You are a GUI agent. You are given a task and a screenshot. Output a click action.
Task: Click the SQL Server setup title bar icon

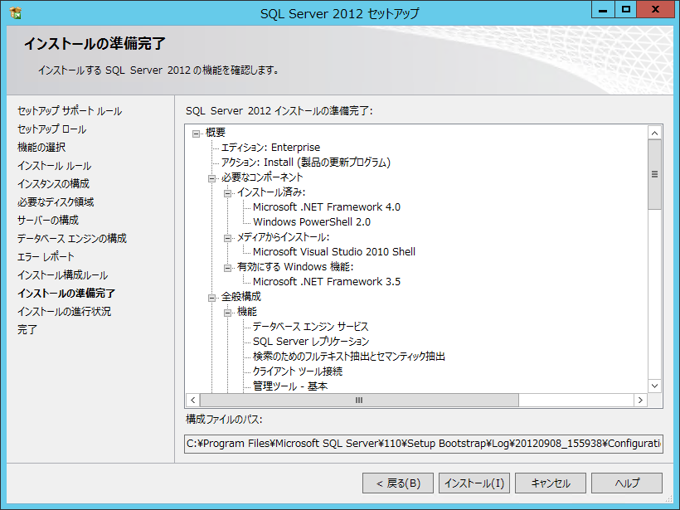tap(16, 13)
